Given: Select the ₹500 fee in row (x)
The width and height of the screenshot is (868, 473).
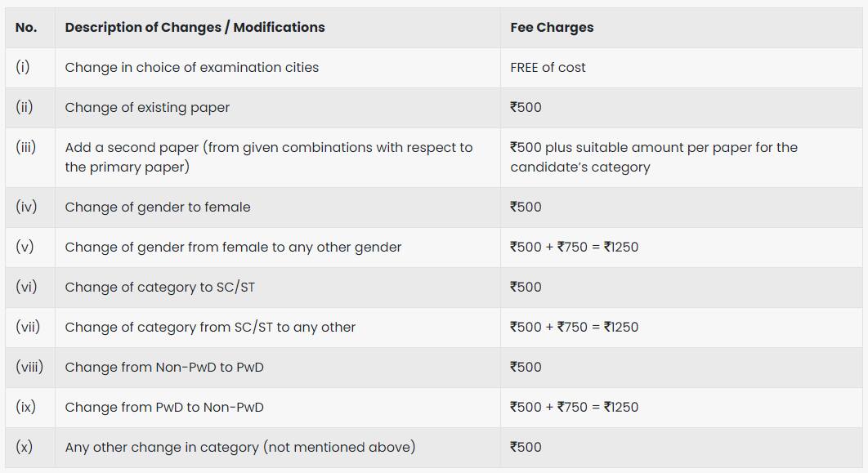Looking at the screenshot, I should 526,447.
